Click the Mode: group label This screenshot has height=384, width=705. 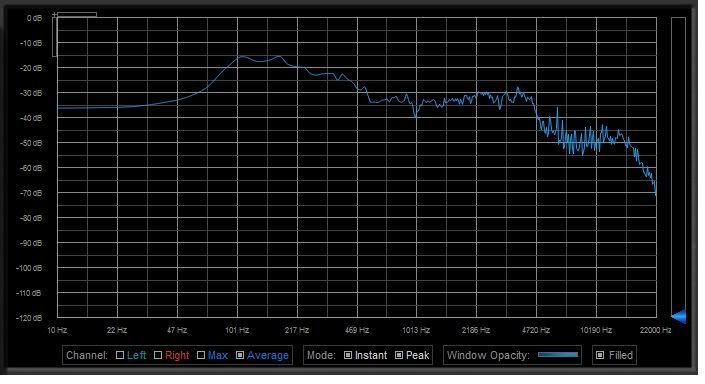click(x=321, y=355)
